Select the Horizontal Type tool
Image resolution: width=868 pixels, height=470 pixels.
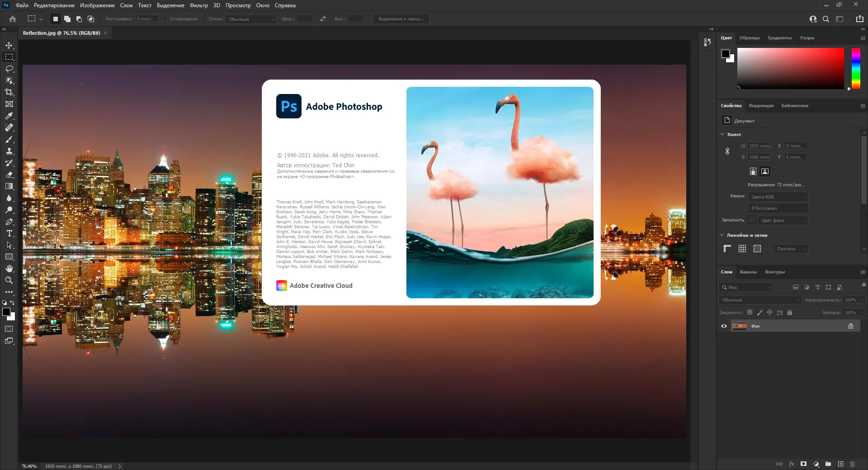pos(9,233)
